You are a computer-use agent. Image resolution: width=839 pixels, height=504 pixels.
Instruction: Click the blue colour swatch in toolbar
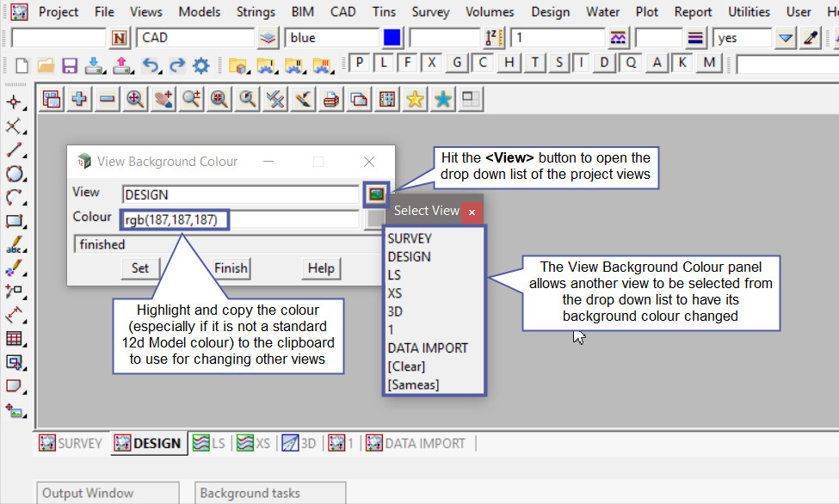point(392,38)
